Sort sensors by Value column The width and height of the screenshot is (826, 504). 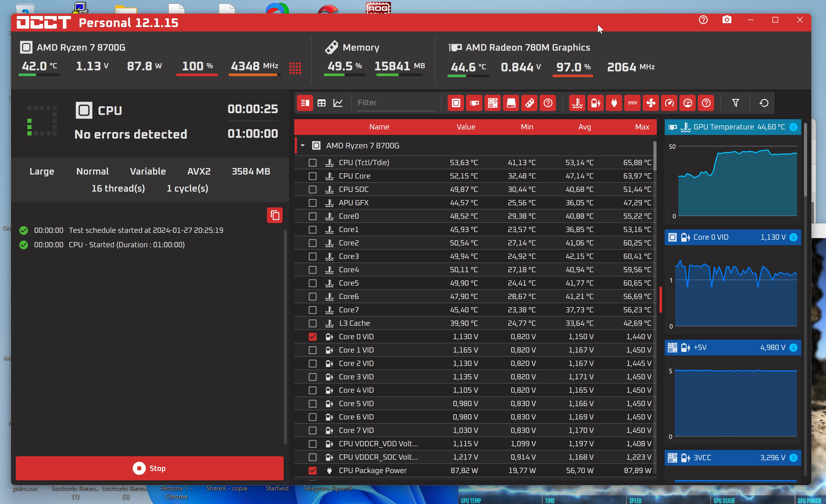tap(466, 127)
